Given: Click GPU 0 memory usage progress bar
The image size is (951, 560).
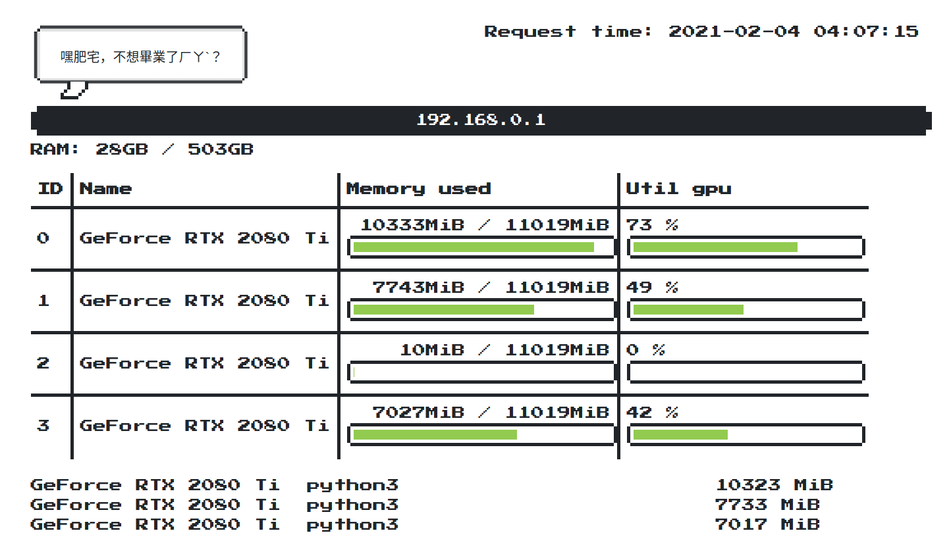Looking at the screenshot, I should 481,247.
